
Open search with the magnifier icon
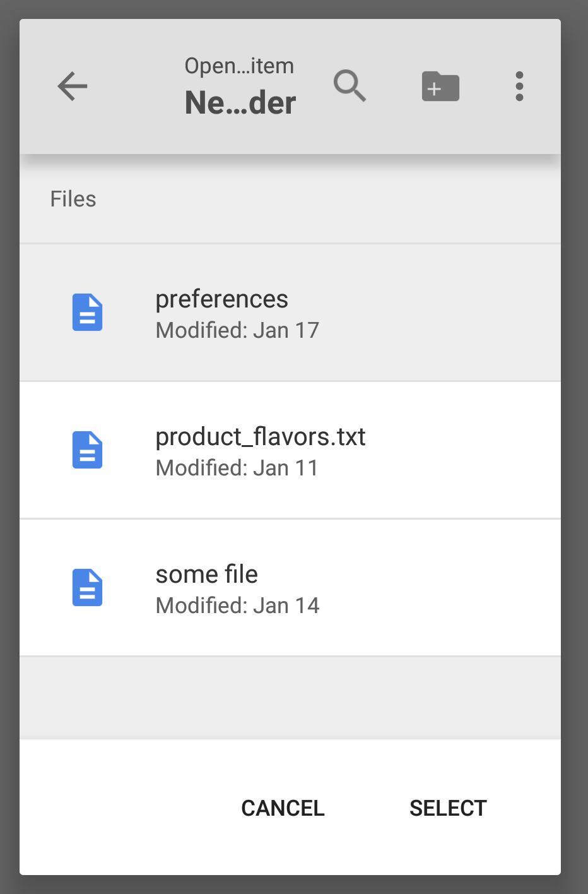(x=350, y=86)
